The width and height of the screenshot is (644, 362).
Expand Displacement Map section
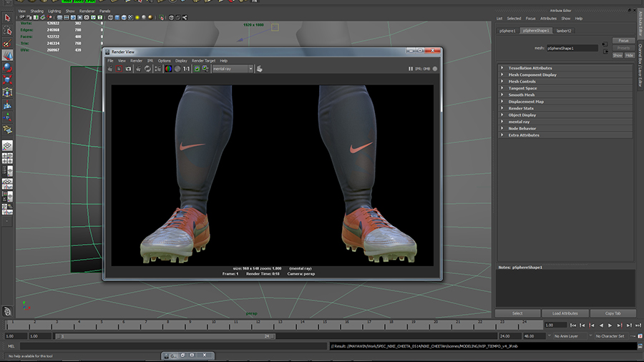tap(526, 102)
